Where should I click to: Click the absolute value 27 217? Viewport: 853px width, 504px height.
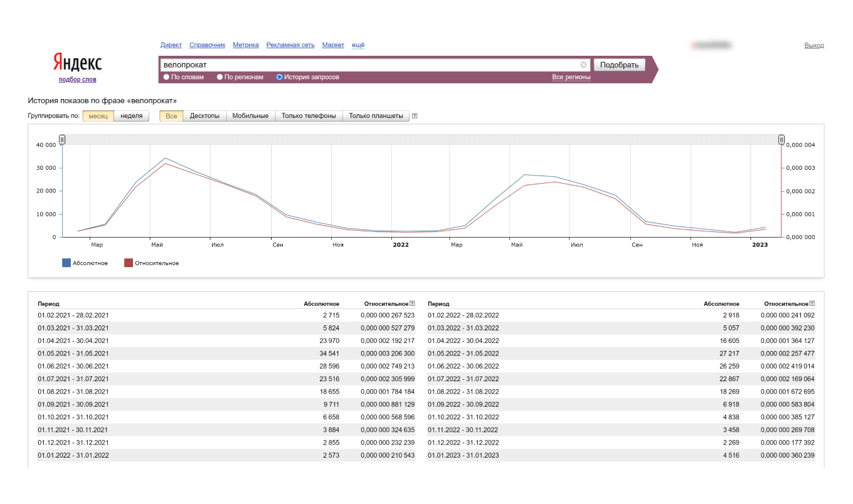729,354
